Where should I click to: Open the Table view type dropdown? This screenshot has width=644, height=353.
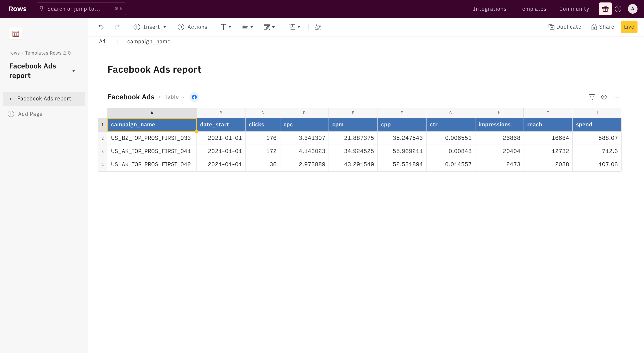coord(175,97)
